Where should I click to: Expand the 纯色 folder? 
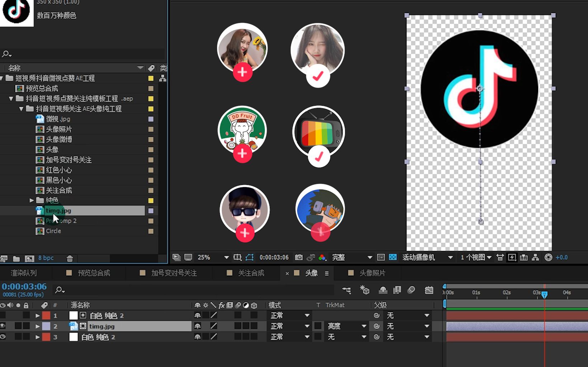(32, 200)
